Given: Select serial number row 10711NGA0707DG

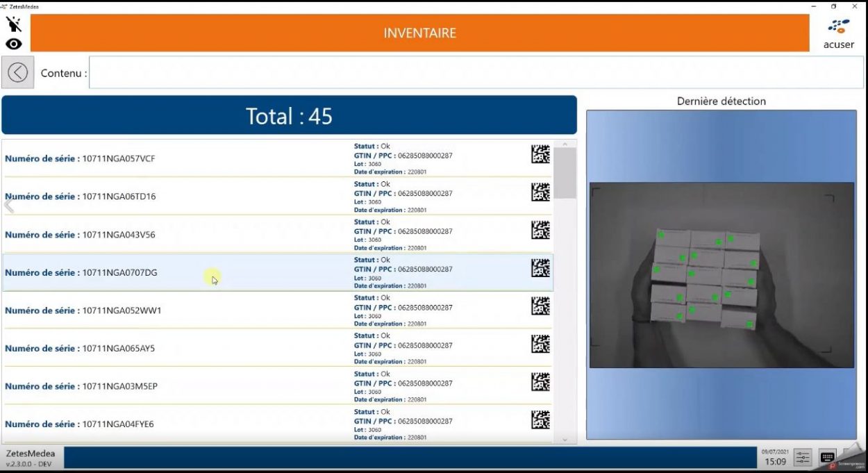Looking at the screenshot, I should [174, 273].
